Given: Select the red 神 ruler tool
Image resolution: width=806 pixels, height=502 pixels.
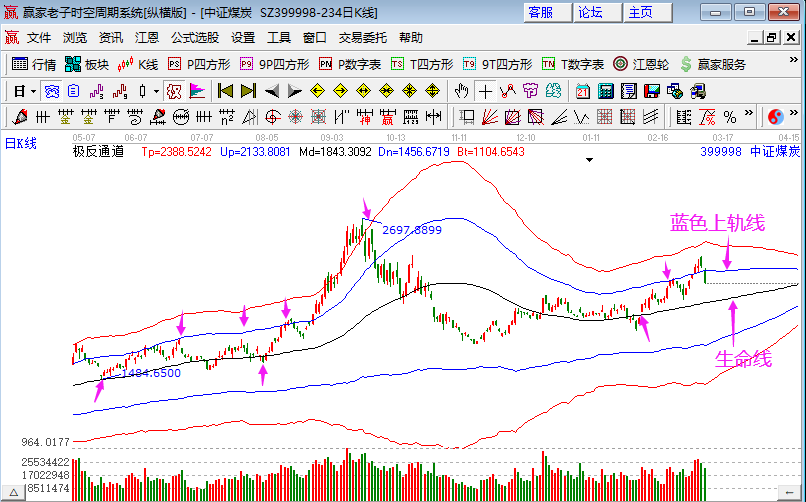Looking at the screenshot, I should [x=364, y=117].
